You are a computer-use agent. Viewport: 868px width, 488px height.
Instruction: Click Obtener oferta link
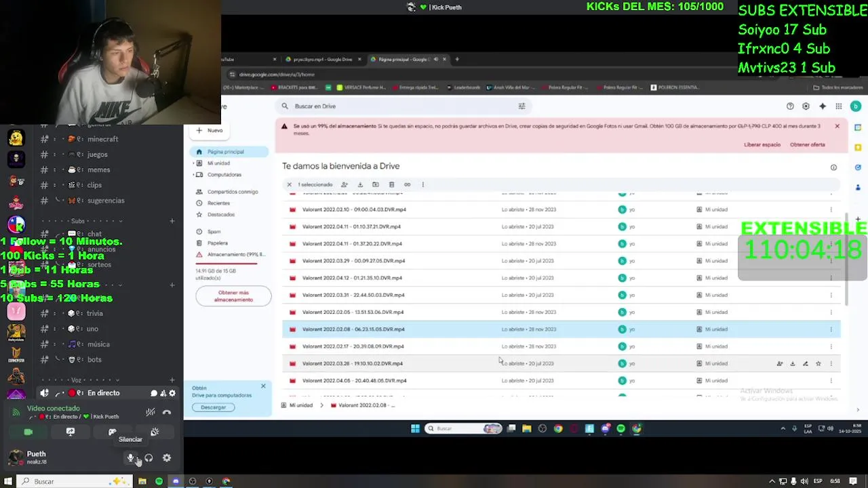[808, 144]
